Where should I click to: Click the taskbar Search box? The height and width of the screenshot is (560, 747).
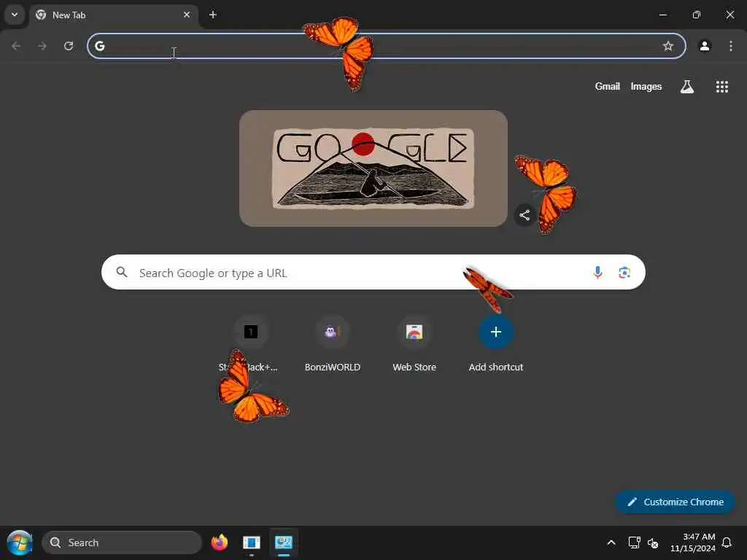tap(122, 542)
